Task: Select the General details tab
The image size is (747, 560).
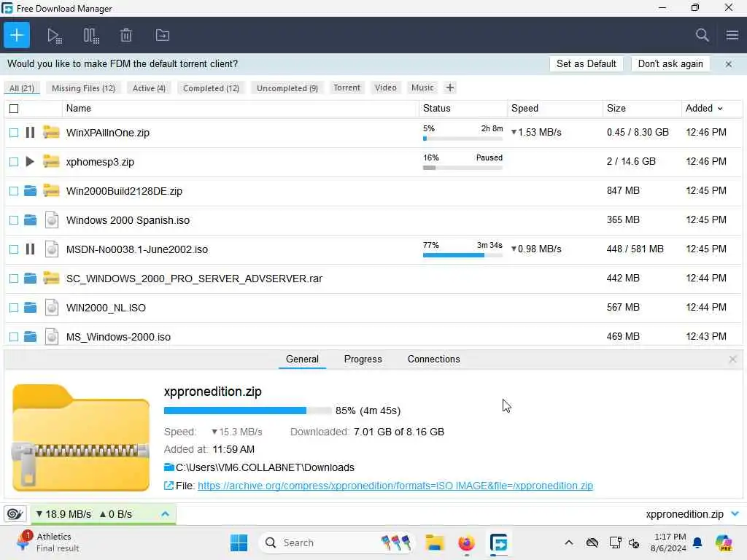Action: pos(302,359)
